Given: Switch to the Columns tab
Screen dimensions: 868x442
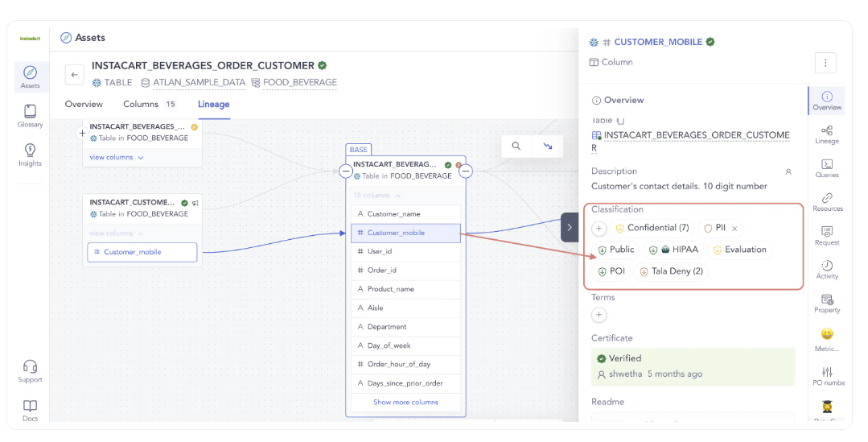Looking at the screenshot, I should tap(141, 105).
